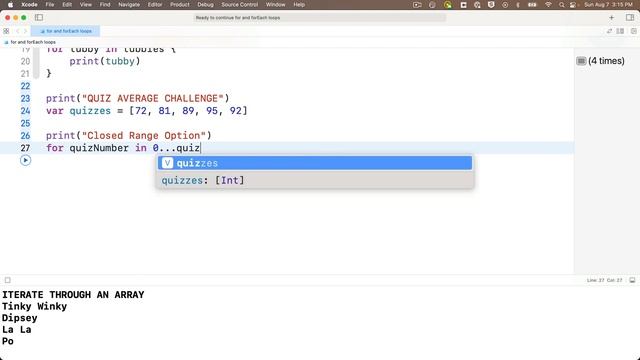Viewport: 640px width, 360px height.
Task: Click the shield icon in the menu bar
Action: point(491,5)
